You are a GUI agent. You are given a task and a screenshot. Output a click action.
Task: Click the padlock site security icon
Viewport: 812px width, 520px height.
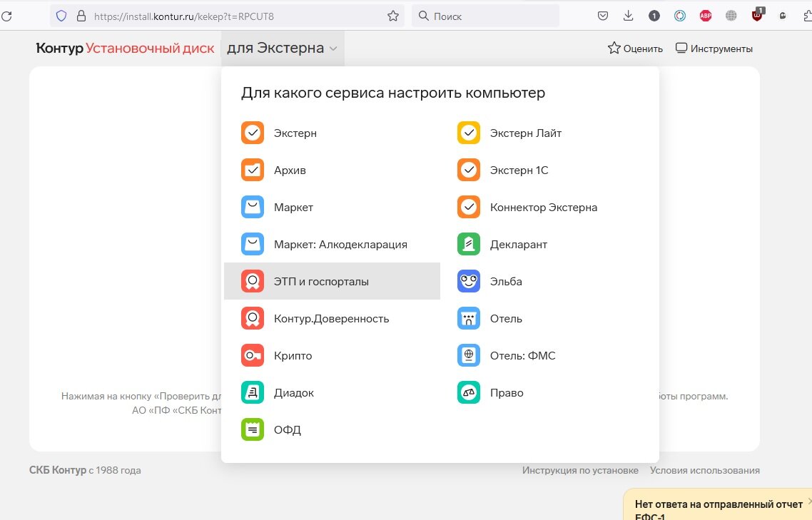click(x=81, y=16)
